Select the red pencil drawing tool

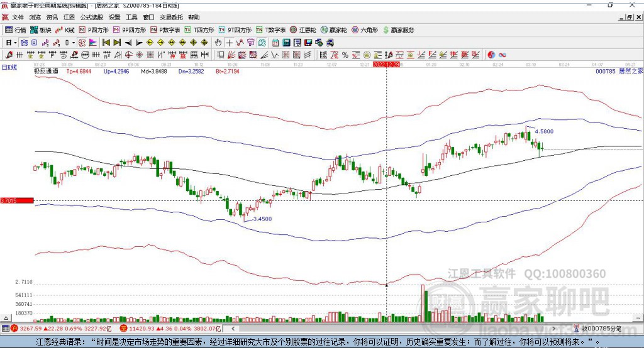click(x=9, y=55)
